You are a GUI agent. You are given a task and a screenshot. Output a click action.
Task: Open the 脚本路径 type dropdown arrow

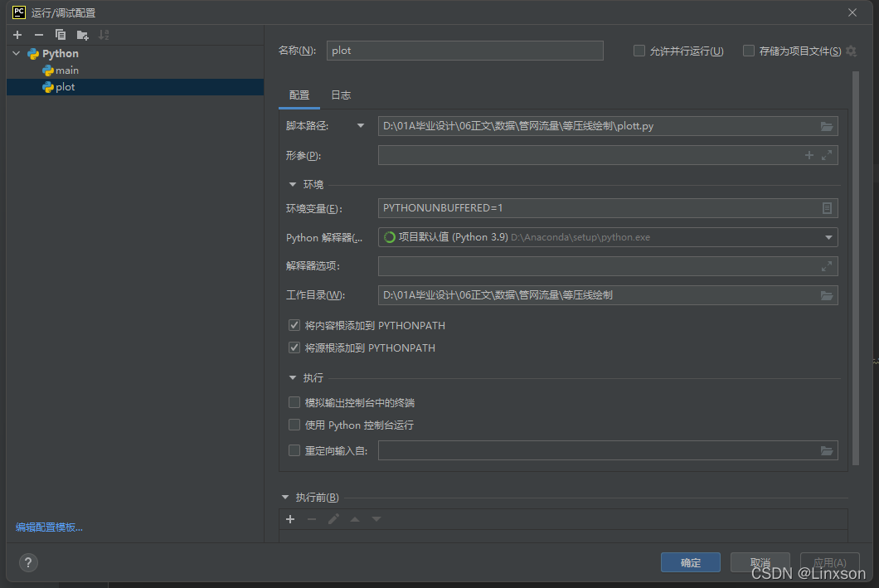coord(361,126)
